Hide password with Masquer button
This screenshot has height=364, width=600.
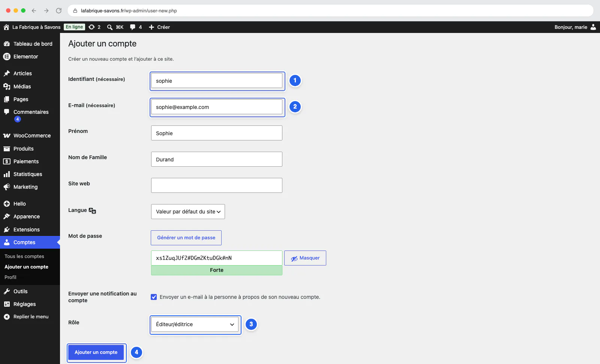(x=305, y=258)
